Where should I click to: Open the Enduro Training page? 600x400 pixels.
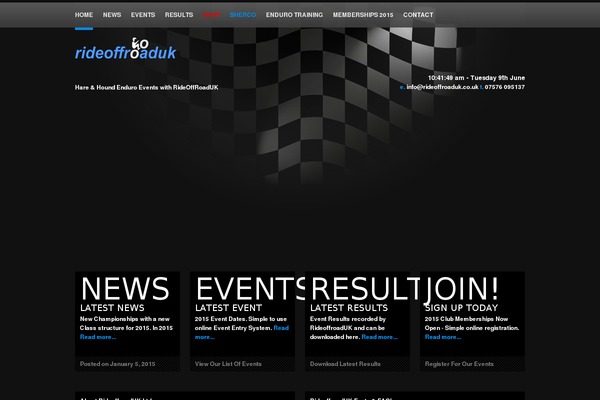pyautogui.click(x=294, y=15)
